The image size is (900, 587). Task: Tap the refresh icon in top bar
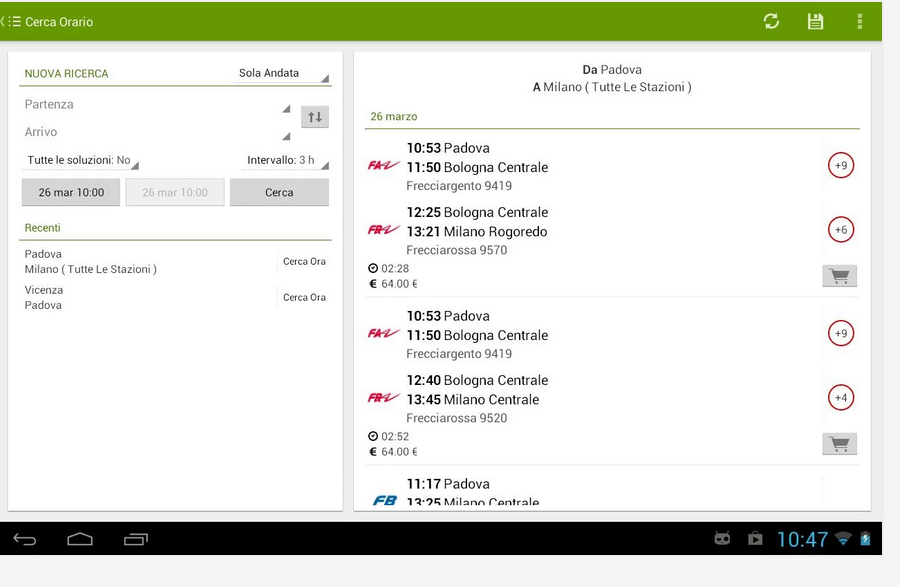tap(771, 21)
